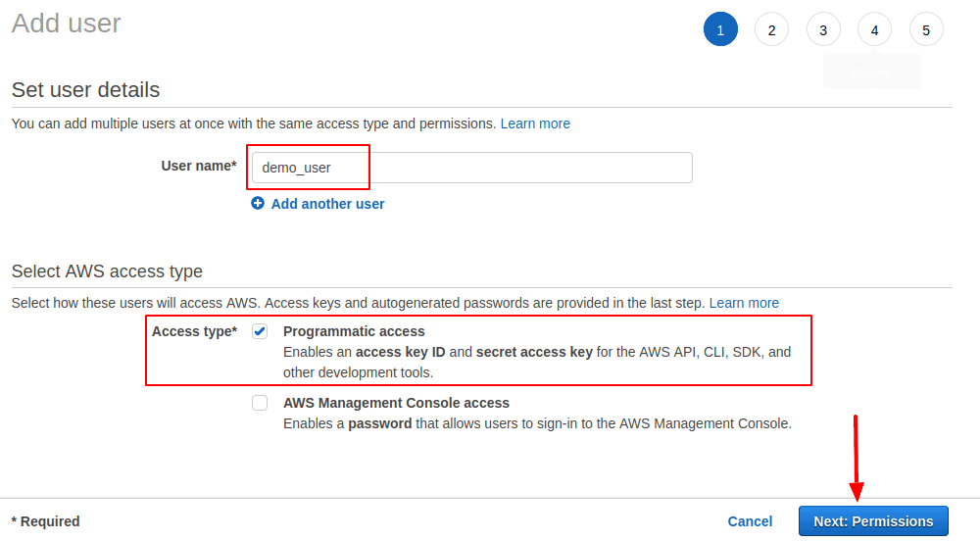Click the AWS Management Console access label

[396, 403]
